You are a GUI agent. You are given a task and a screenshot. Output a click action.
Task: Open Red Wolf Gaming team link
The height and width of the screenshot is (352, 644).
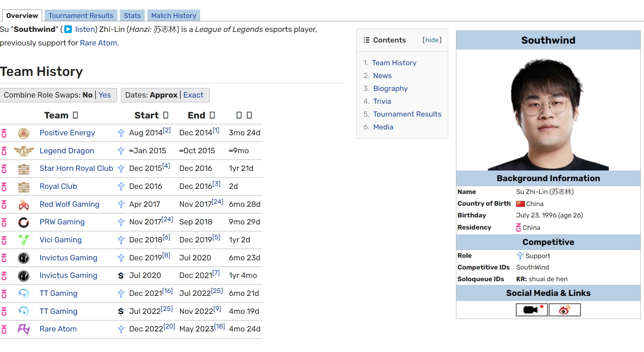69,204
